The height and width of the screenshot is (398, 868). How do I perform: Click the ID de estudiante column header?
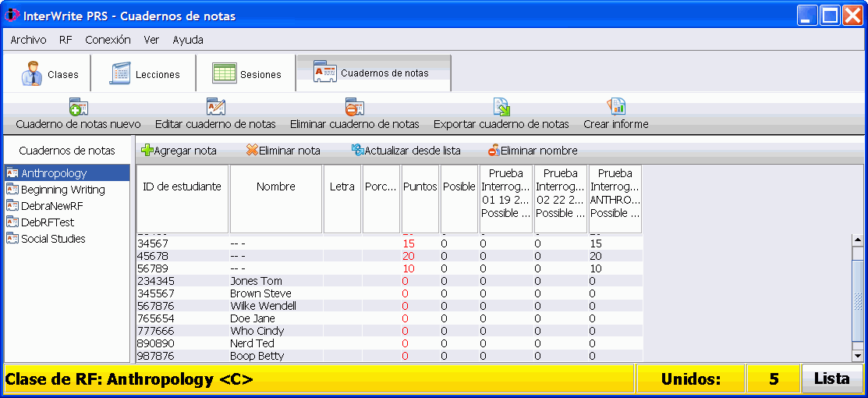(x=182, y=199)
